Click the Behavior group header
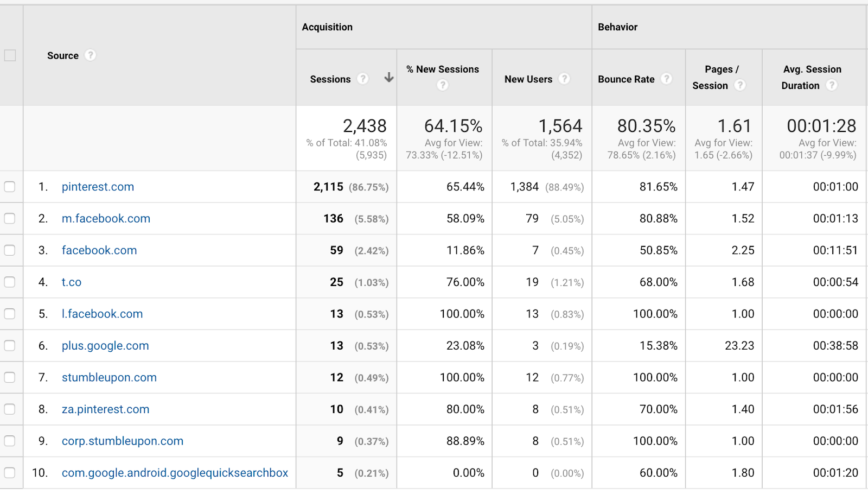Viewport: 868px width, 494px height. click(618, 27)
